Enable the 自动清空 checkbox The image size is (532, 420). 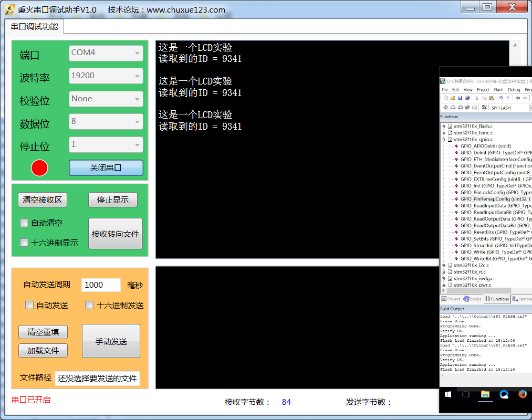24,223
